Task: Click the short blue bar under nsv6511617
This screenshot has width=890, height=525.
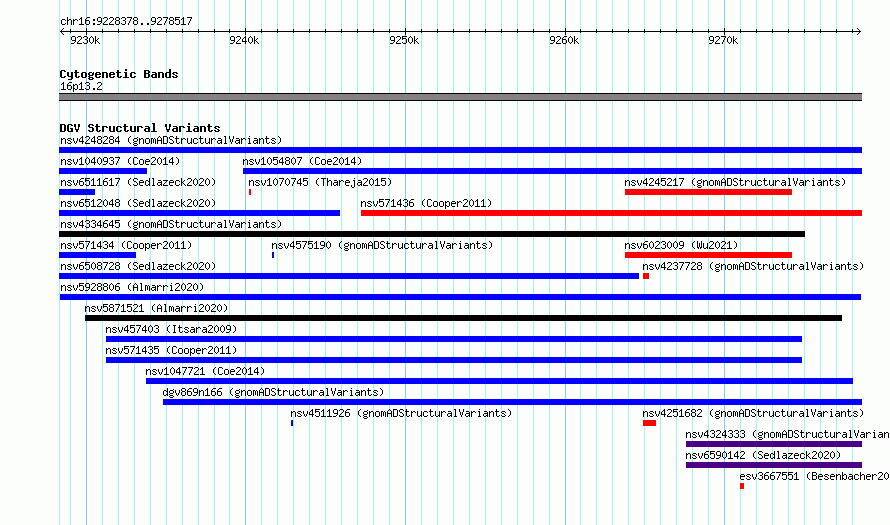Action: (x=77, y=192)
